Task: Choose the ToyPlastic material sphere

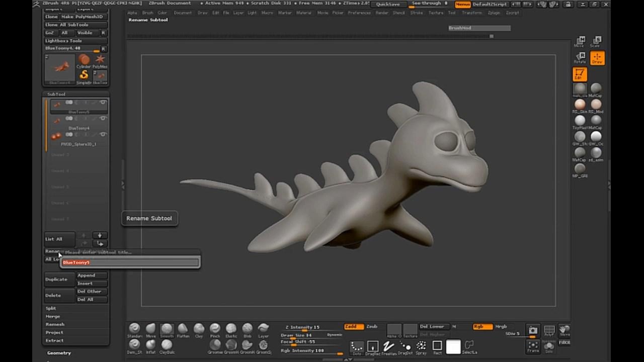Action: [580, 122]
